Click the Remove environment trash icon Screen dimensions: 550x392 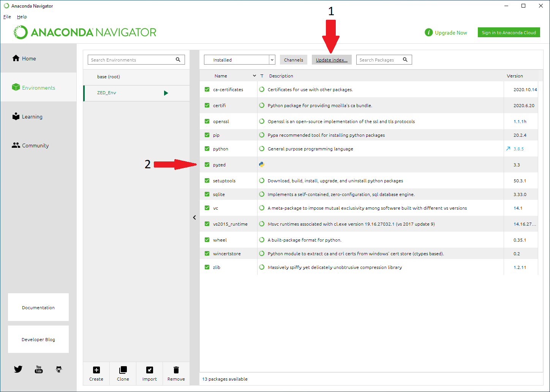coord(176,370)
